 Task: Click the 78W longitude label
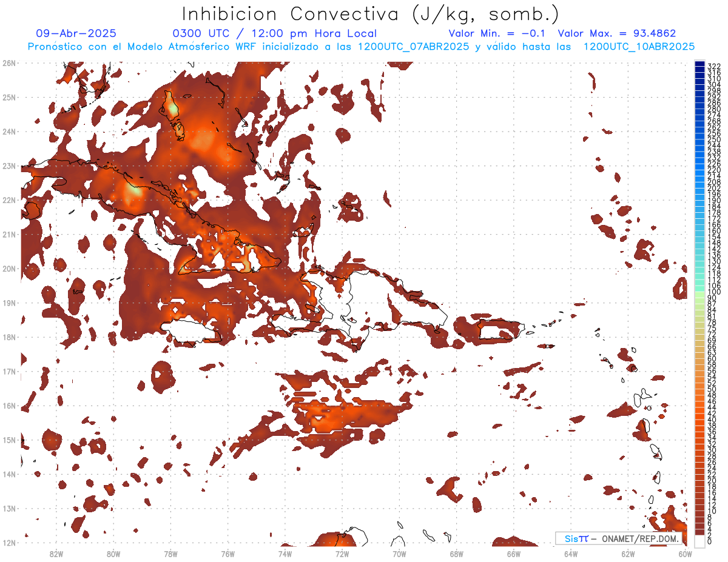click(170, 554)
